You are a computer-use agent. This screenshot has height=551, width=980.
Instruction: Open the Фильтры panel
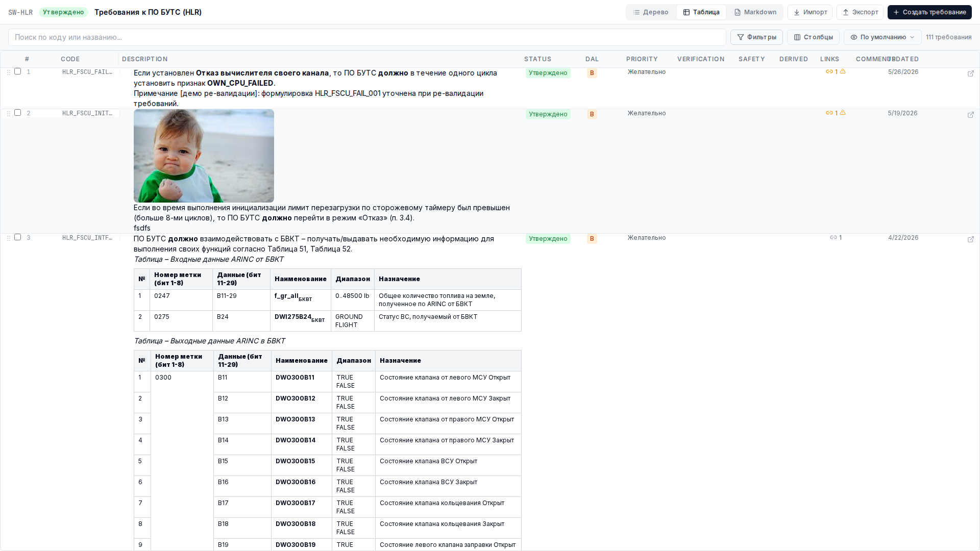pyautogui.click(x=756, y=37)
